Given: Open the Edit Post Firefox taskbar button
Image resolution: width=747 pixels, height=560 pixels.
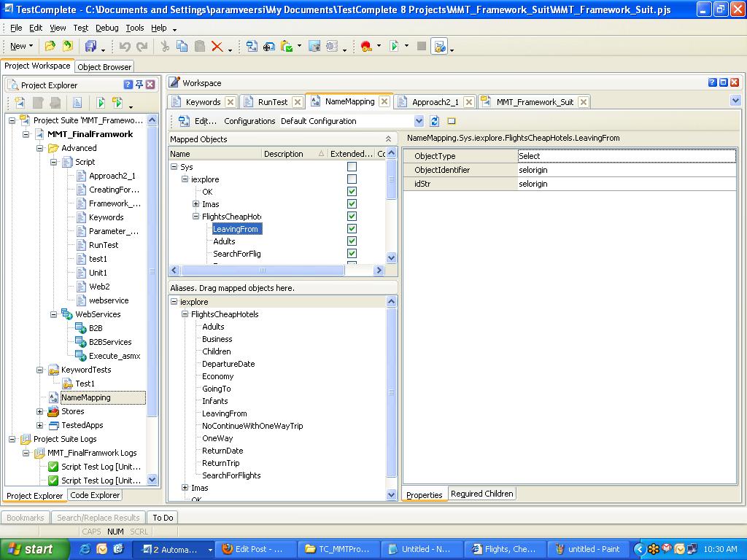Looking at the screenshot, I should [256, 549].
